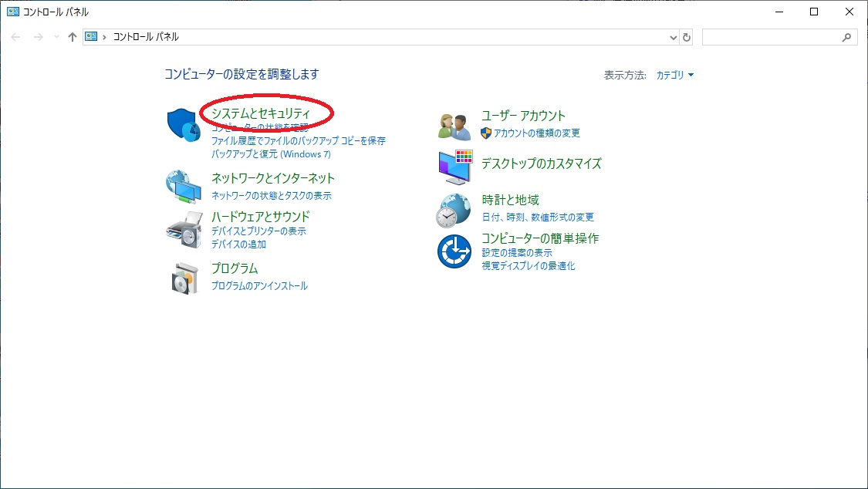Screen dimensions: 868x489
Task: Open the 表示方法 カテゴリ dropdown
Action: (x=674, y=75)
